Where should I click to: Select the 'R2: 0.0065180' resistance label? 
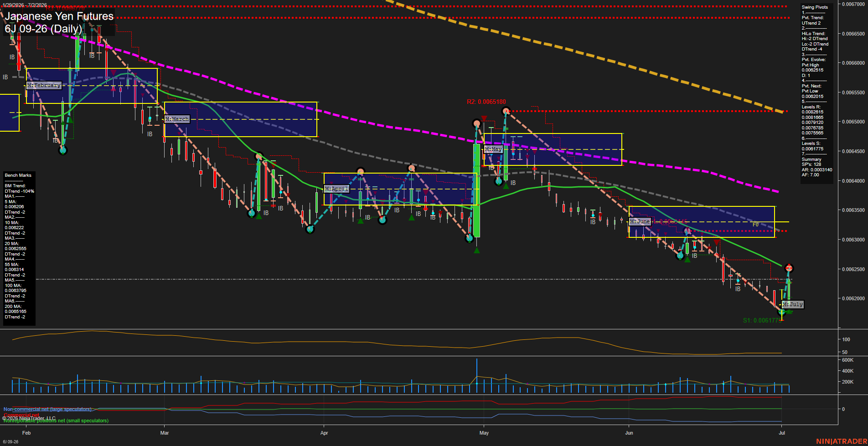486,102
